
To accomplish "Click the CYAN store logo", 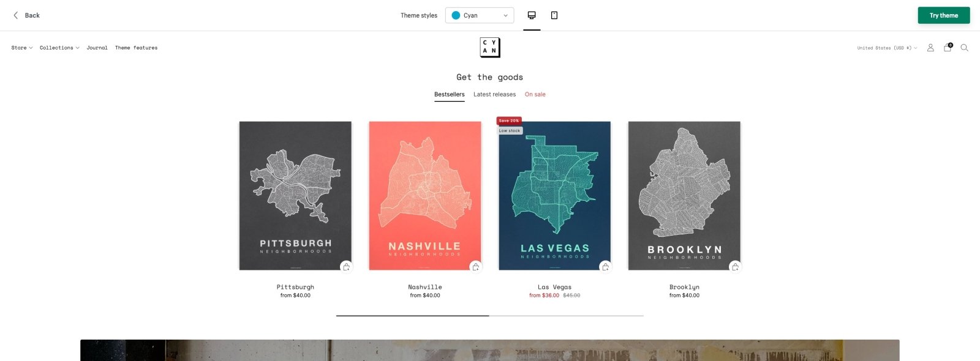I will pos(490,47).
